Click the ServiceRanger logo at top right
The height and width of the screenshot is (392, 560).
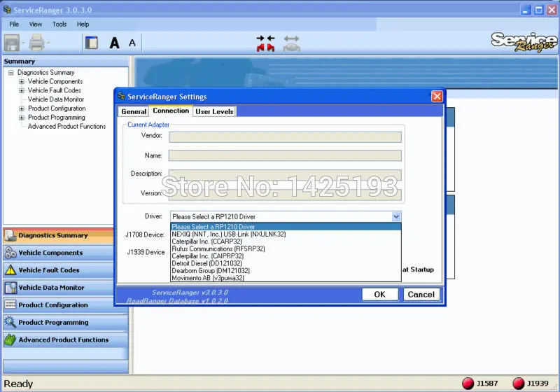coord(524,42)
